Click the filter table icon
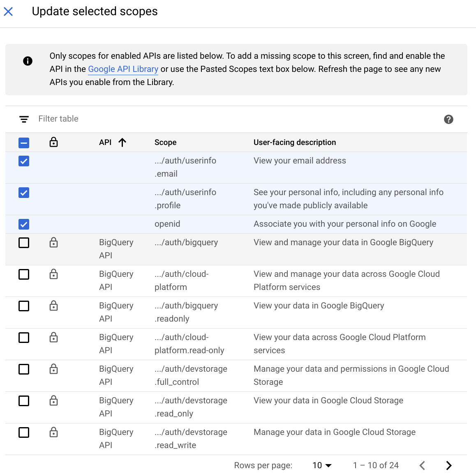476x476 pixels. (24, 119)
